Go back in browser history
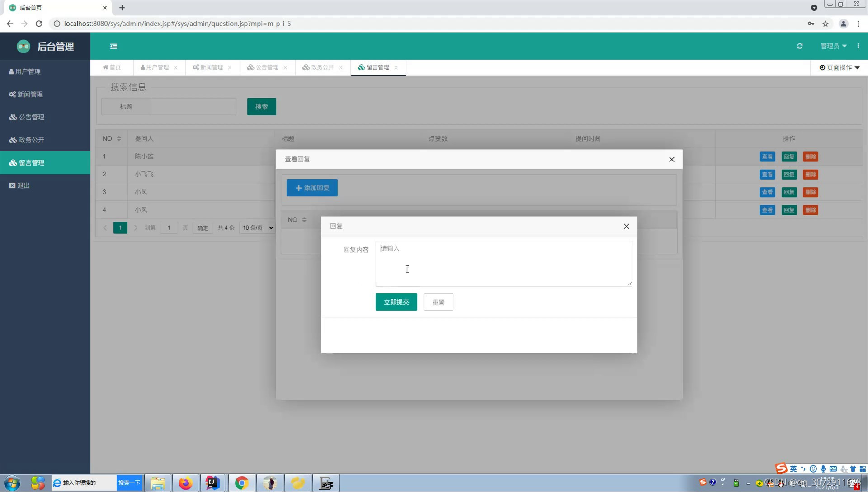This screenshot has height=492, width=868. (x=10, y=24)
